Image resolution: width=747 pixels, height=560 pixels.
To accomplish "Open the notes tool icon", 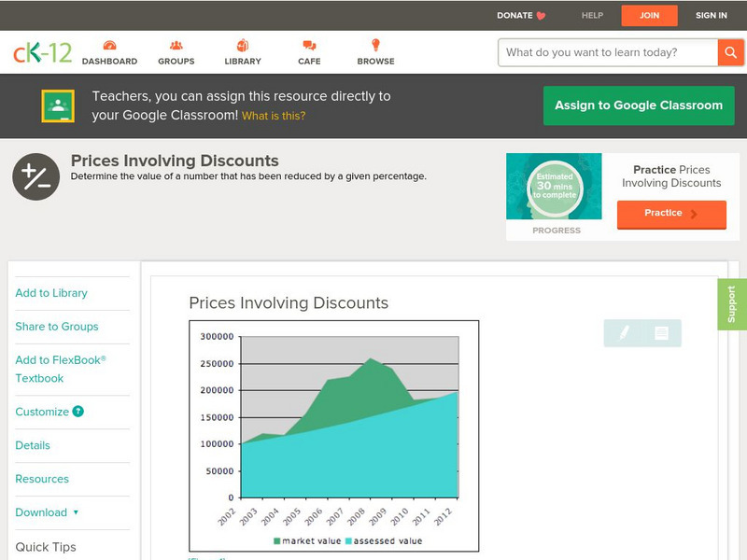I will 661,333.
